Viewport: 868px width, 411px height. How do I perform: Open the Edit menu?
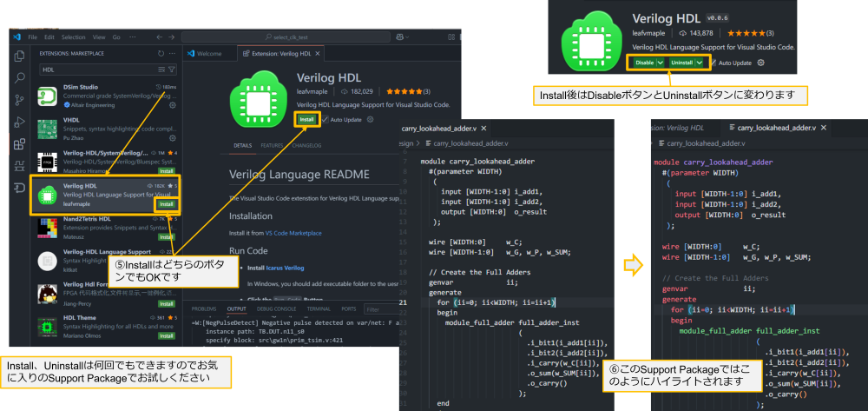(49, 37)
